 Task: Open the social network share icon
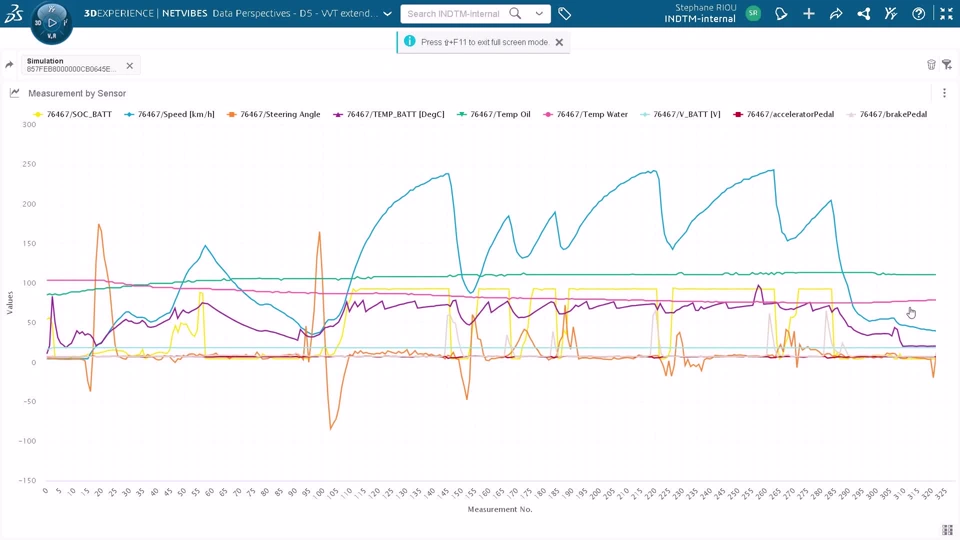(863, 13)
